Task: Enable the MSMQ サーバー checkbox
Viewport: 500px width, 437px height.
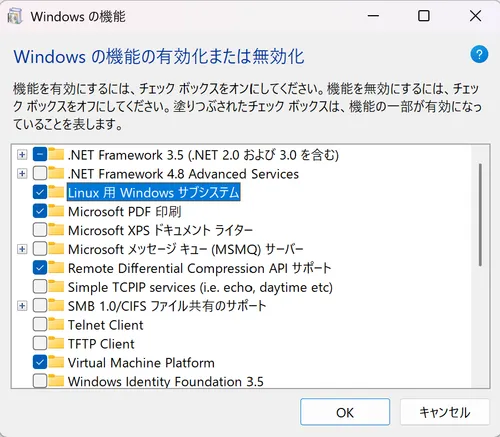Action: pos(40,249)
